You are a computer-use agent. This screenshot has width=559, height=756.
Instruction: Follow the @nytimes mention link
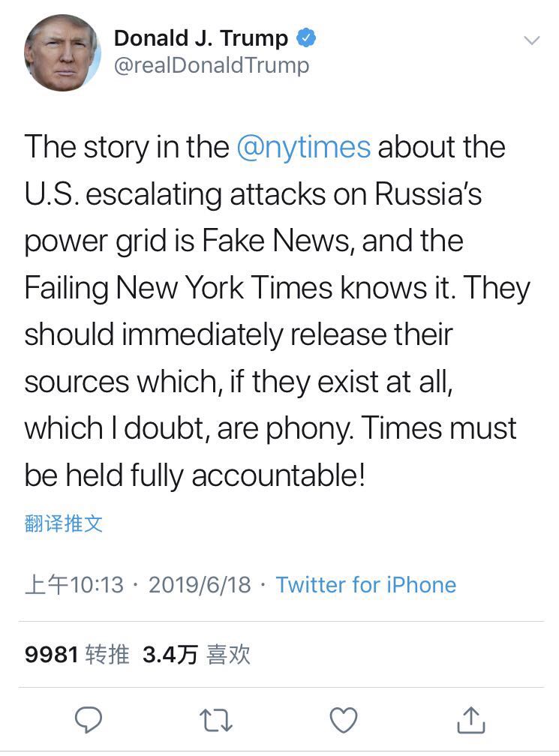pos(303,147)
